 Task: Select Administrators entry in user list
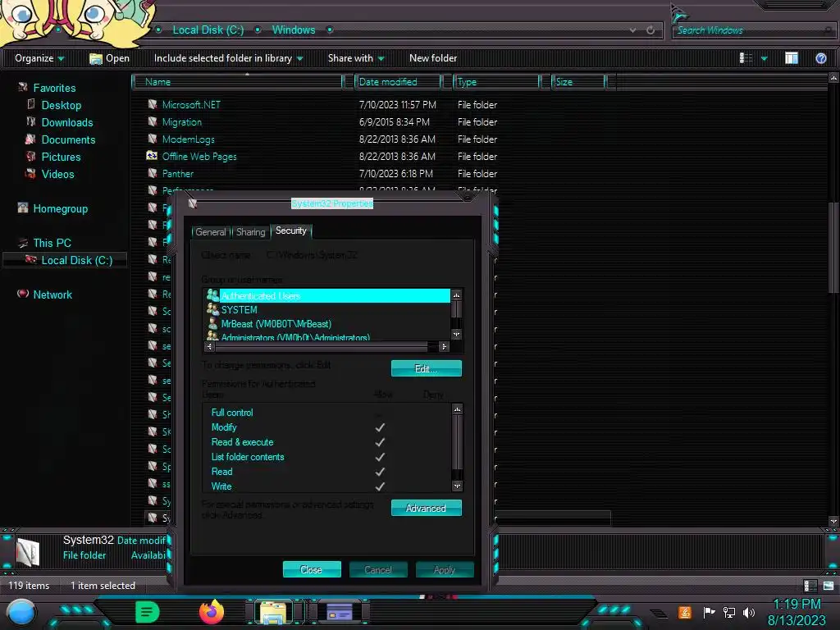pos(295,337)
